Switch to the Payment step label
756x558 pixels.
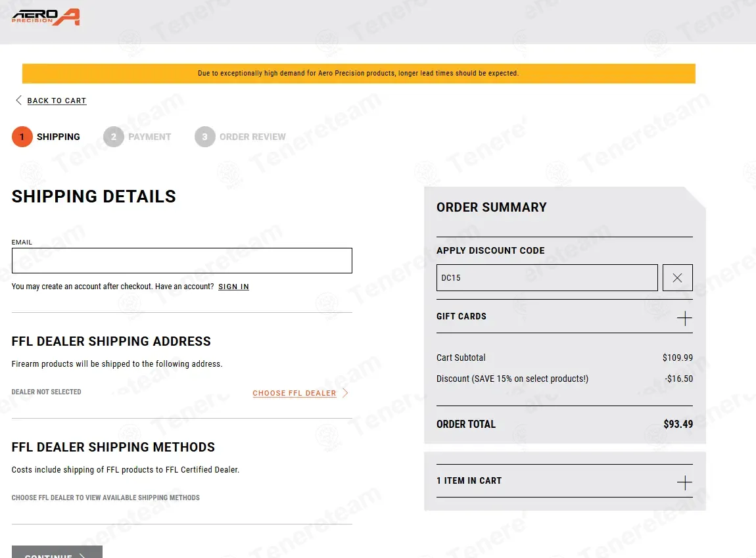(x=149, y=137)
